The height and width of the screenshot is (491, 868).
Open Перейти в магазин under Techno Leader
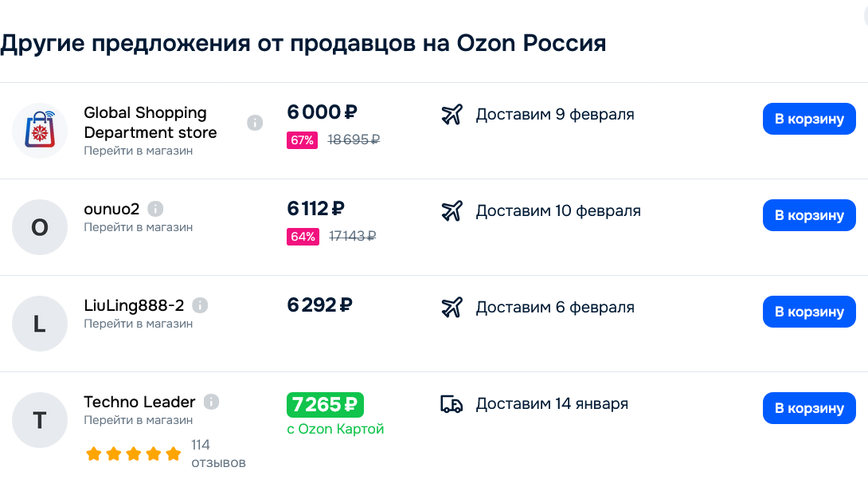pos(139,420)
